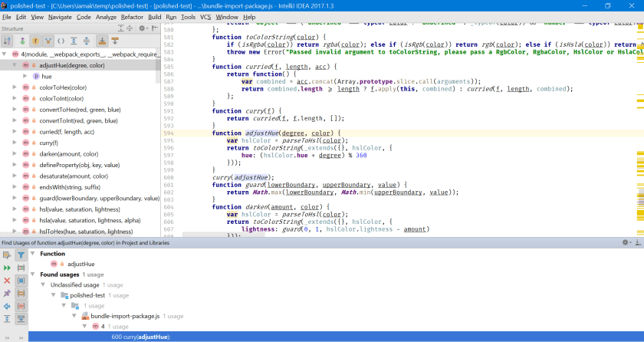Image resolution: width=644 pixels, height=342 pixels.
Task: Expand all nodes in Structure toolbar
Action: (74, 41)
